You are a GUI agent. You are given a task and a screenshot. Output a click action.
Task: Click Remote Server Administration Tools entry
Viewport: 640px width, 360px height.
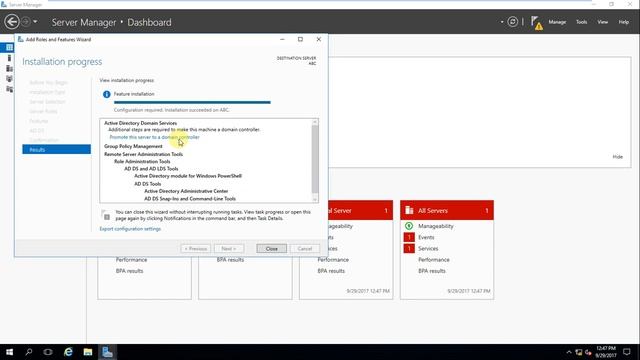pos(143,154)
